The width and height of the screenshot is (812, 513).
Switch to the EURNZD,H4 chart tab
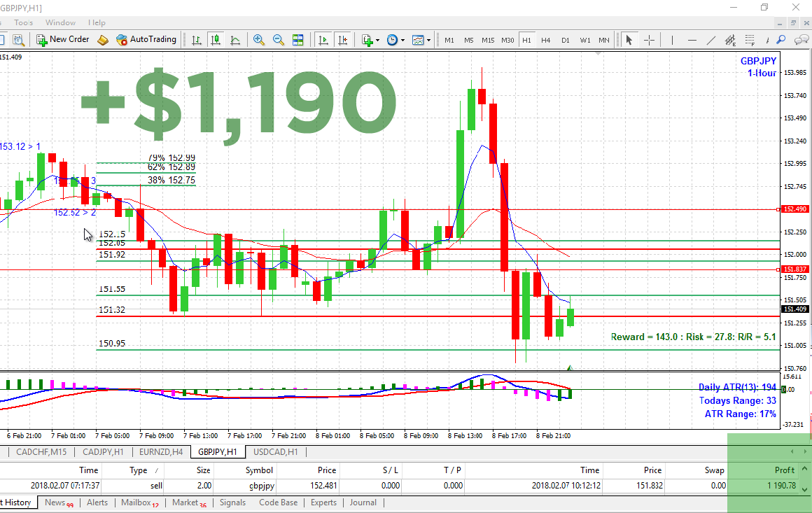tap(161, 452)
